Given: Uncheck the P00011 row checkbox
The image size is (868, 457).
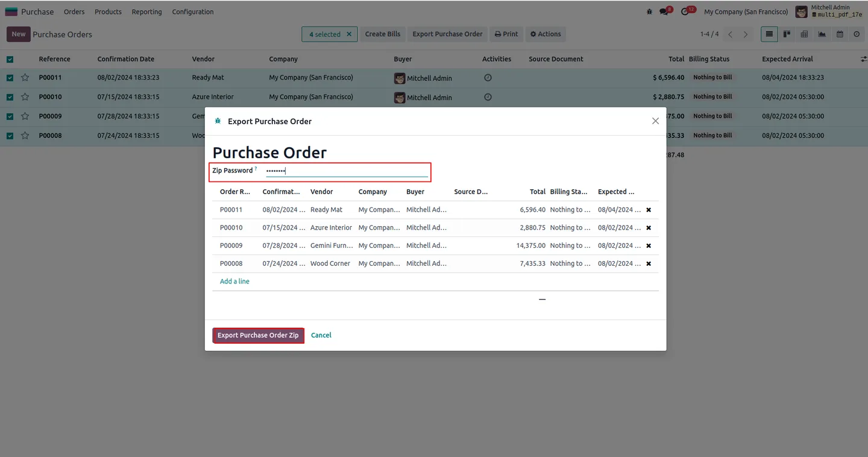Looking at the screenshot, I should pos(10,77).
